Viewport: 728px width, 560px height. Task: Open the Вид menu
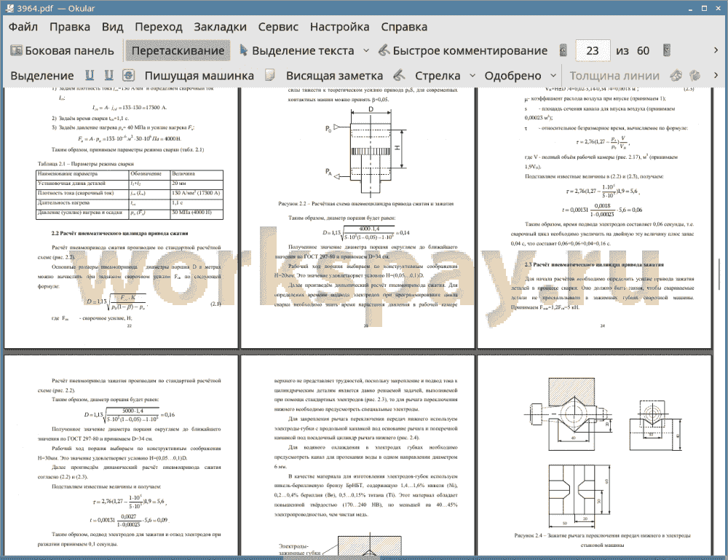(112, 27)
